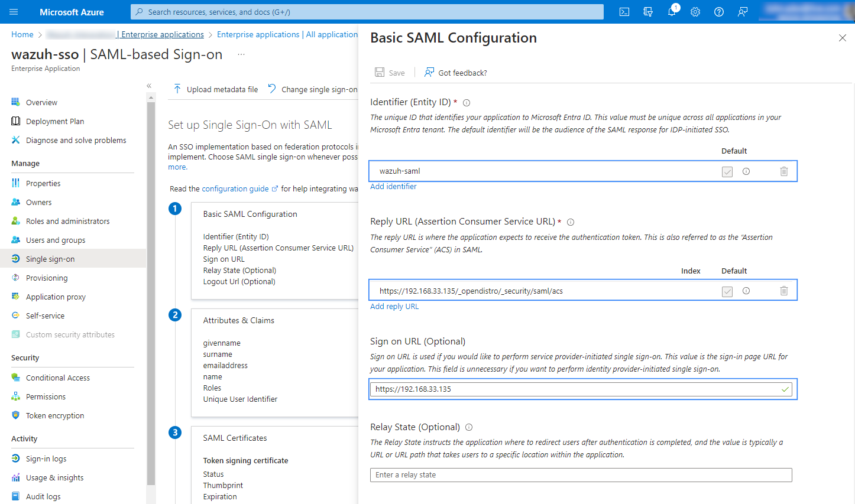Collapse the left navigation menu
The height and width of the screenshot is (504, 855).
point(149,86)
